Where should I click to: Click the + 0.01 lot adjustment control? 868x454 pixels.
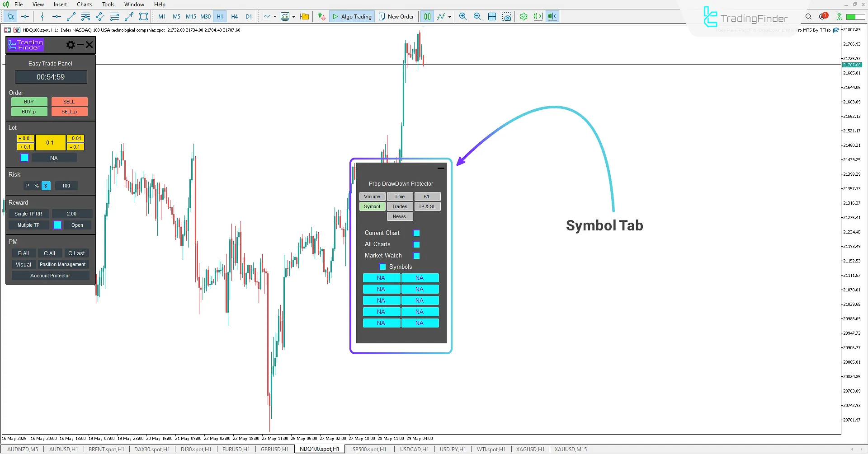25,138
